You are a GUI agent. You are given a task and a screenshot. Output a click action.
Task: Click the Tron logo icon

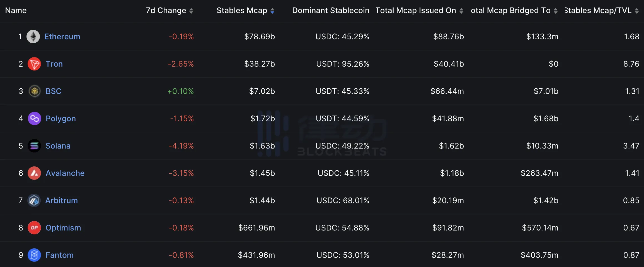(34, 64)
